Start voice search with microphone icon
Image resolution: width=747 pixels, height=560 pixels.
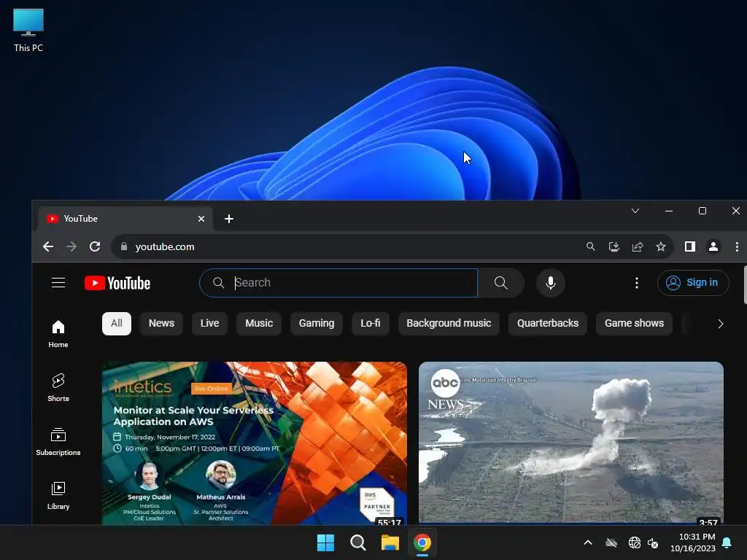point(550,283)
